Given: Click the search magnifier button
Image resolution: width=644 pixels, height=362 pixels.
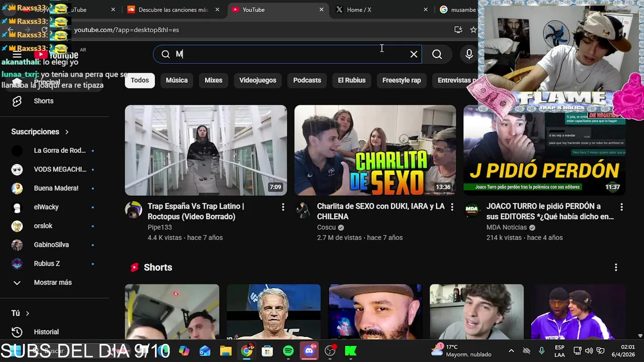Looking at the screenshot, I should 437,54.
